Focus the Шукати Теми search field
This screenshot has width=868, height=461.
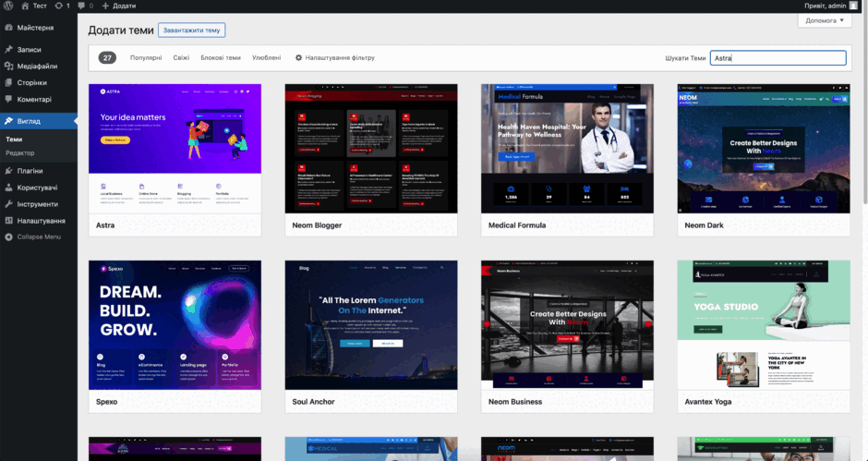tap(778, 57)
